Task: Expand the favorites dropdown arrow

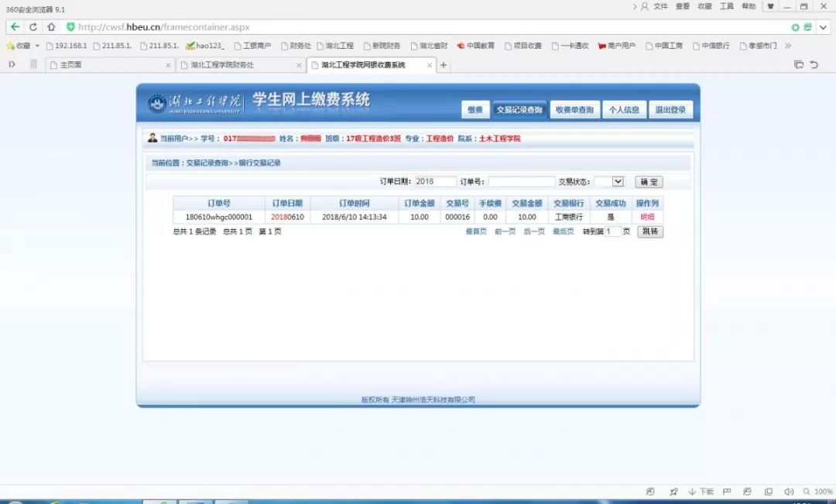Action: pyautogui.click(x=37, y=46)
